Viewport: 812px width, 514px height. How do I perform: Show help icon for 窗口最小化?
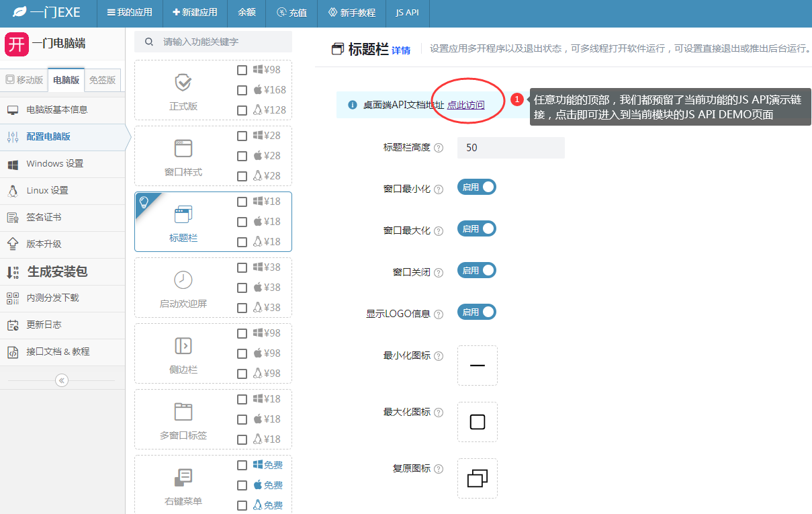click(439, 189)
